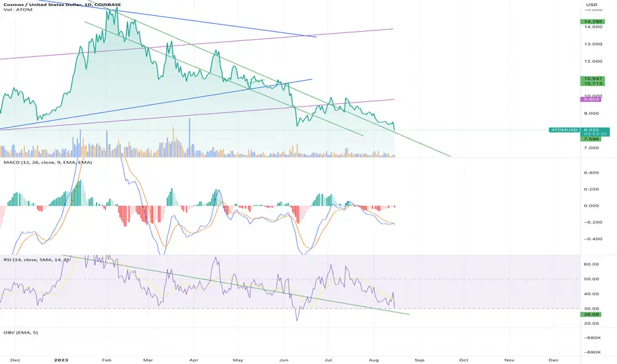
Task: Click the Jul label on time axis
Action: tap(328, 360)
